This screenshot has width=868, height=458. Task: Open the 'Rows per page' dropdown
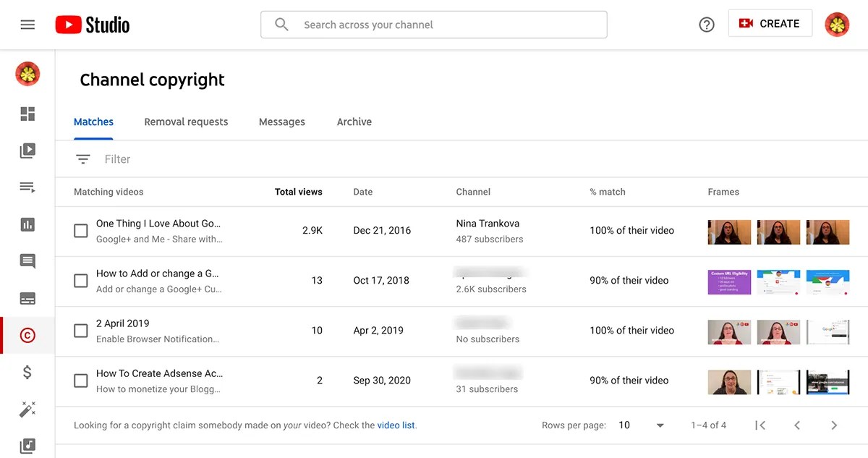point(640,425)
